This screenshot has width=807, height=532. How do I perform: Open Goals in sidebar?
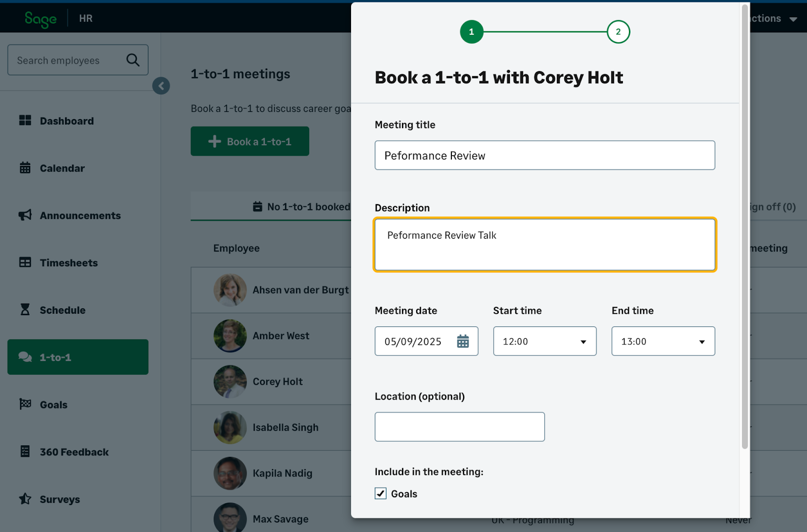78,404
